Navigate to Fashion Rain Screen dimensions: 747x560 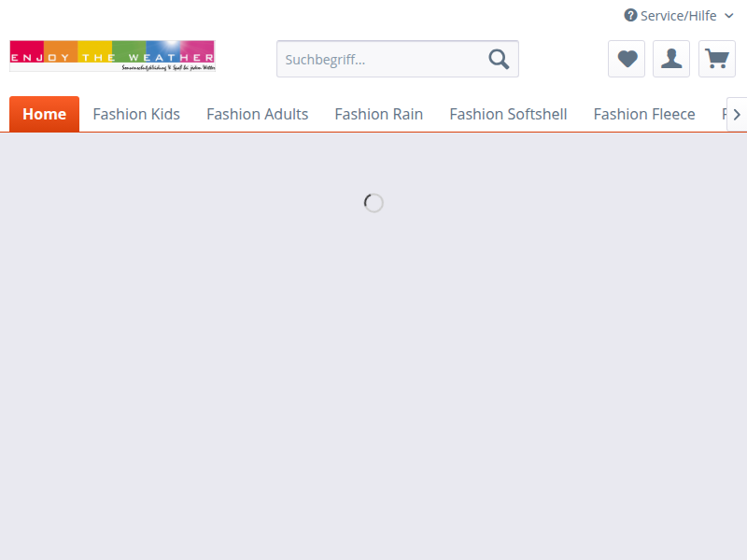click(x=378, y=114)
